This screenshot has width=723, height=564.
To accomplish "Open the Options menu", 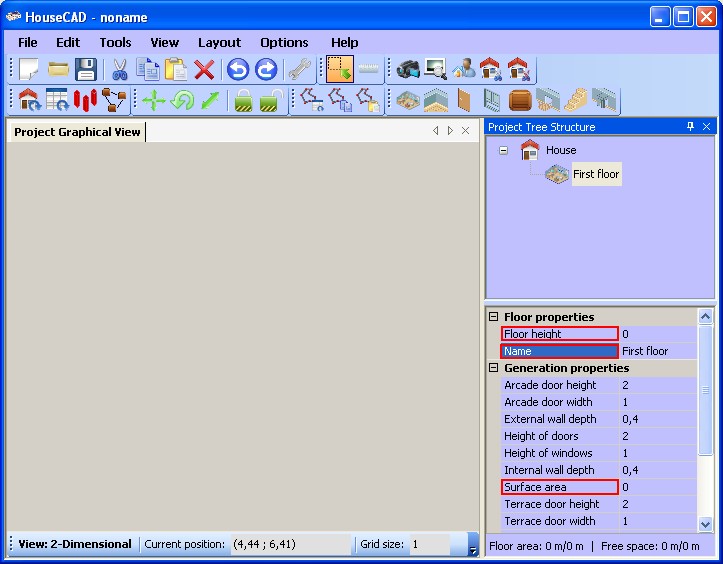I will (x=284, y=42).
